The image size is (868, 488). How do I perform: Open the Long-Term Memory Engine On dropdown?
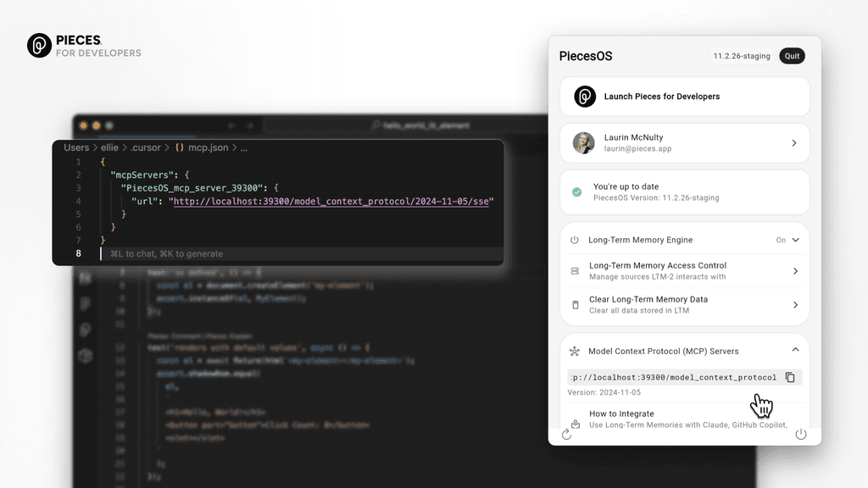788,240
